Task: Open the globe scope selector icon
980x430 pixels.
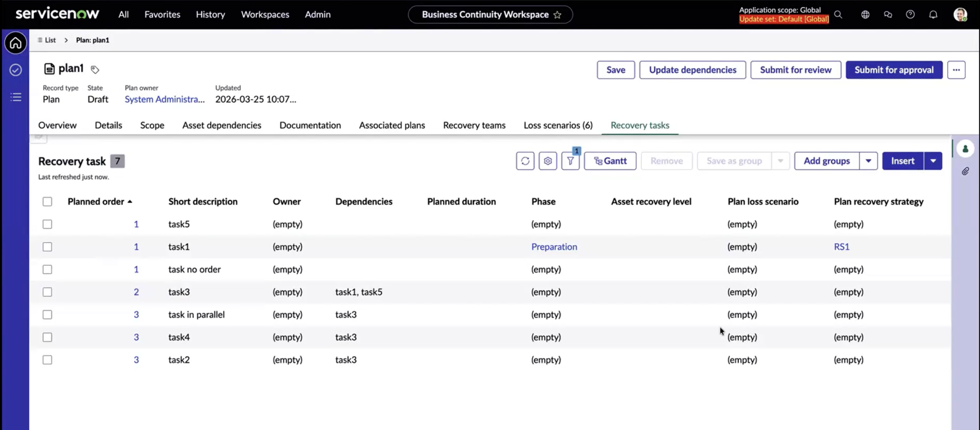Action: [x=865, y=15]
